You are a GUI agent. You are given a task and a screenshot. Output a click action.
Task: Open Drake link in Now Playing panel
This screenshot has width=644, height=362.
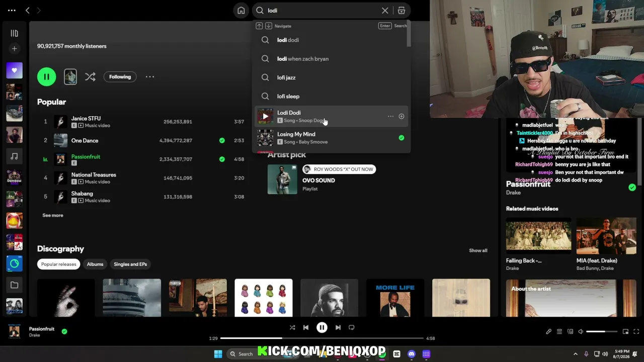click(513, 193)
